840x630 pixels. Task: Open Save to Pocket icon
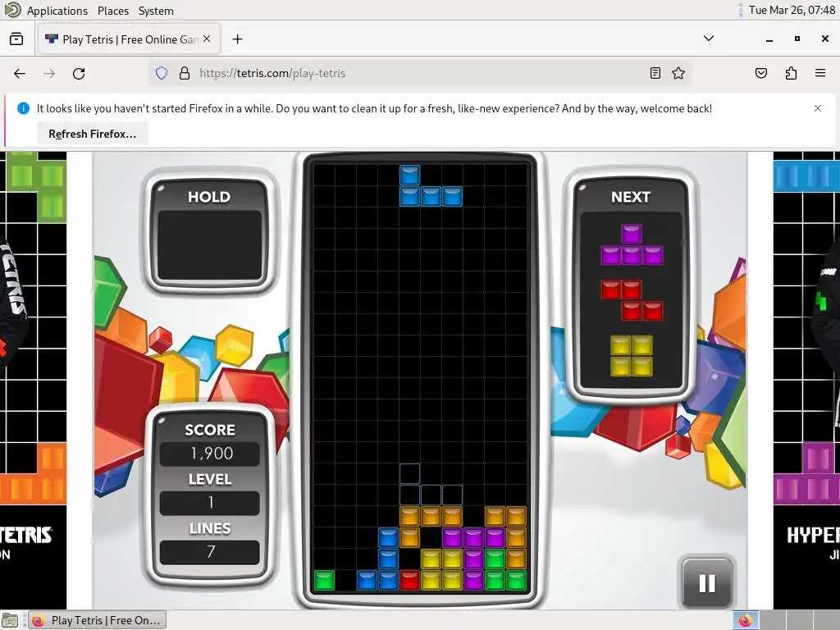760,73
